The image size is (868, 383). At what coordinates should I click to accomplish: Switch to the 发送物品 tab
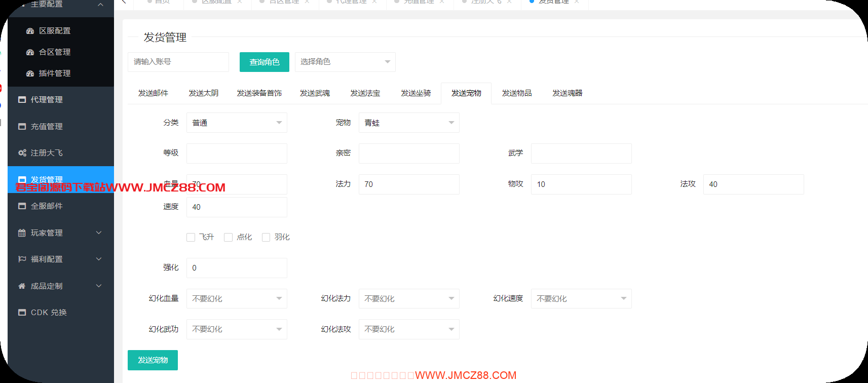coord(517,93)
